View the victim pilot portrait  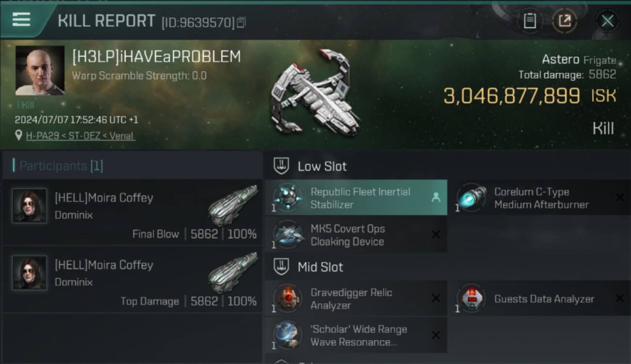coord(40,70)
